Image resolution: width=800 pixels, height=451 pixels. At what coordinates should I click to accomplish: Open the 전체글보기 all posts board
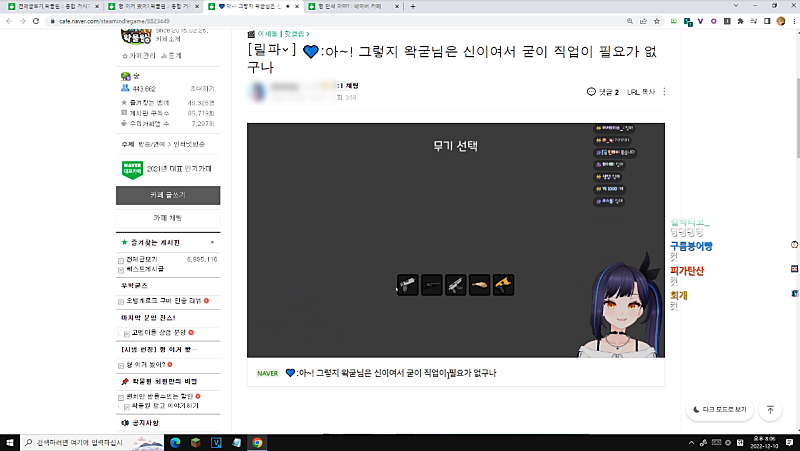[142, 259]
